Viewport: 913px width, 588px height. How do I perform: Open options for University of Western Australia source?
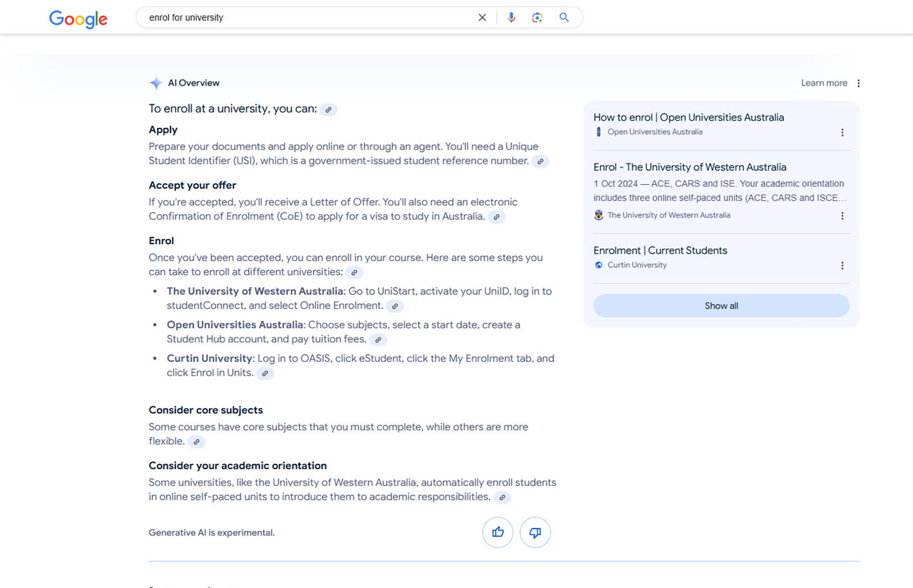[842, 216]
